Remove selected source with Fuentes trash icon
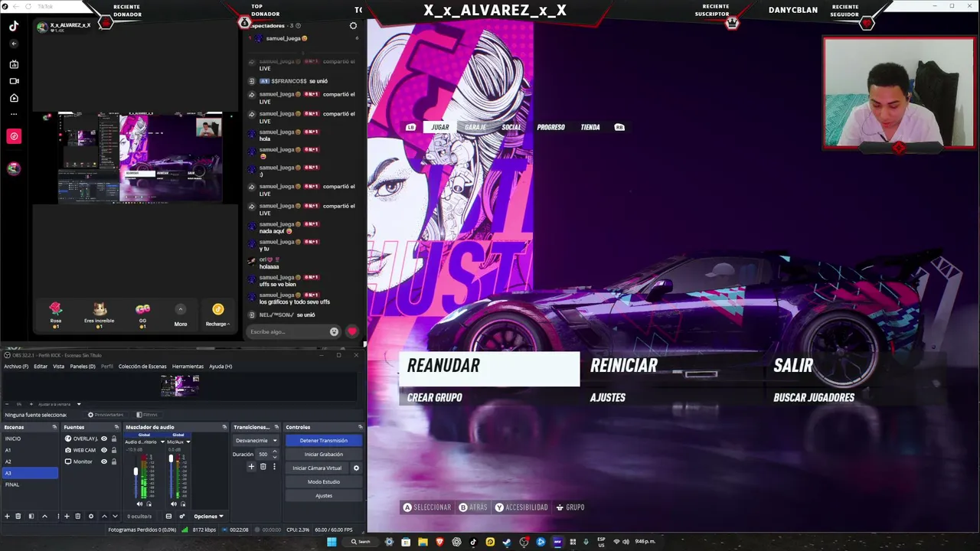Image resolution: width=980 pixels, height=551 pixels. 77,517
